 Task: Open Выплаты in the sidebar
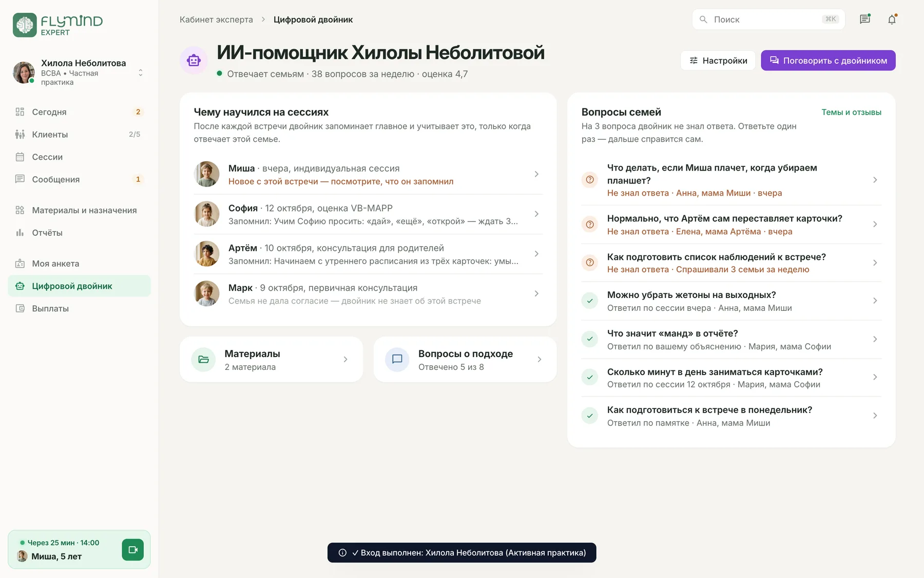(79, 309)
